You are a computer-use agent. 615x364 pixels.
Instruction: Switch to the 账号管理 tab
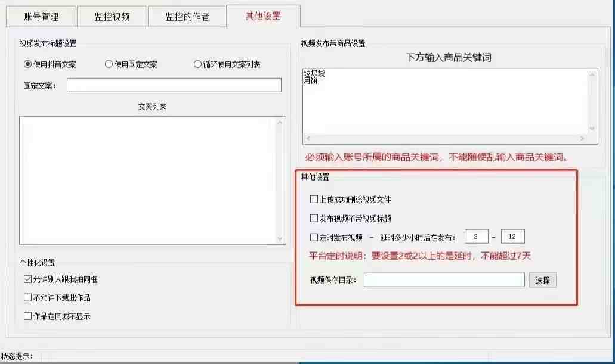40,16
